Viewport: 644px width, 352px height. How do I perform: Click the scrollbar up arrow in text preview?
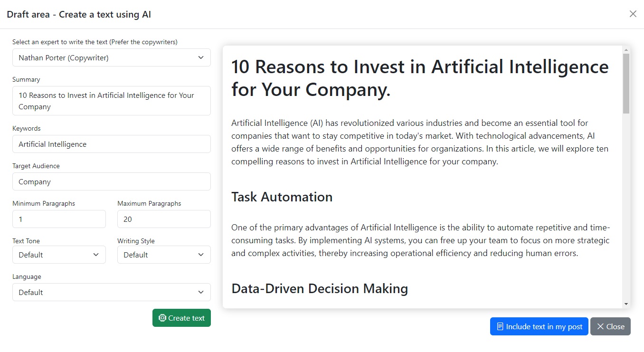[626, 50]
